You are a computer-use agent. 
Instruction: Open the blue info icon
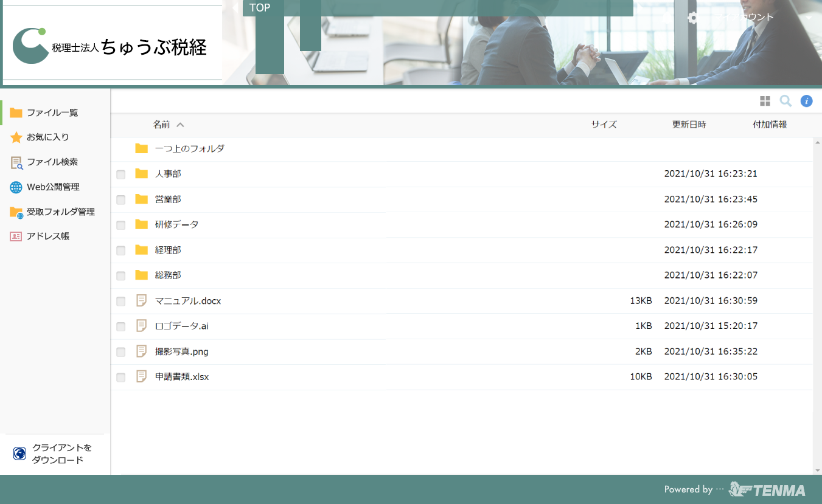[806, 101]
